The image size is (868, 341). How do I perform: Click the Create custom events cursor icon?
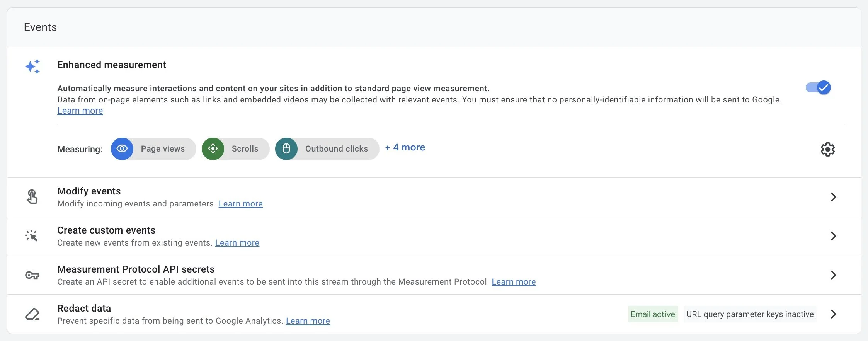coord(32,236)
